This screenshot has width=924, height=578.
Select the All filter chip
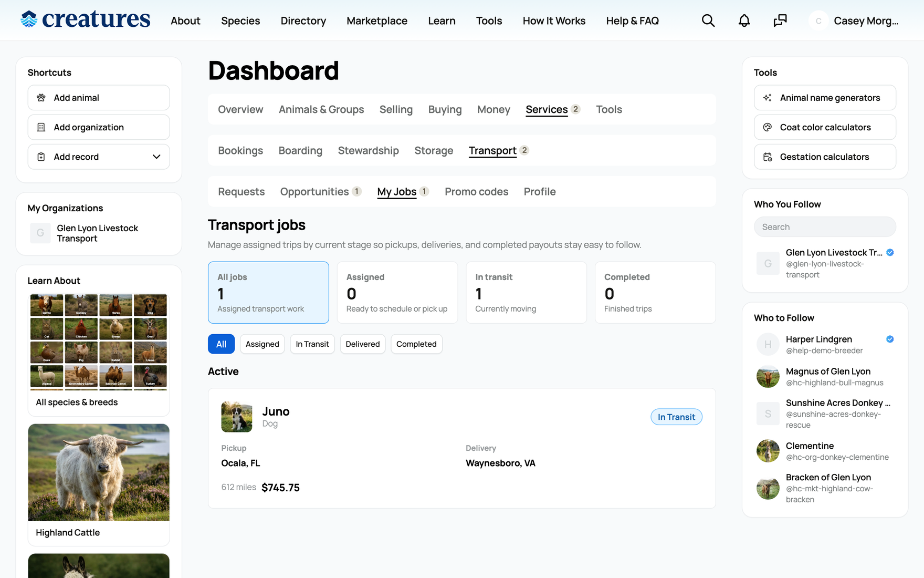click(221, 344)
